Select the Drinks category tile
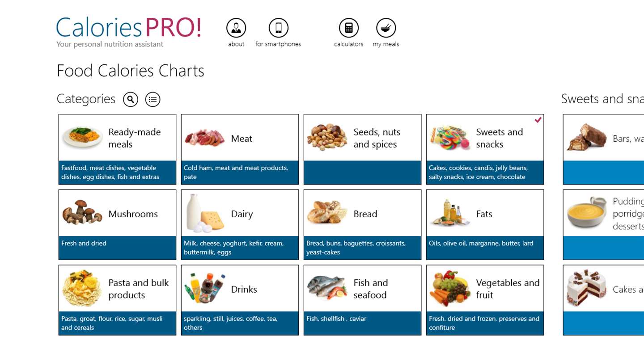 tap(240, 300)
